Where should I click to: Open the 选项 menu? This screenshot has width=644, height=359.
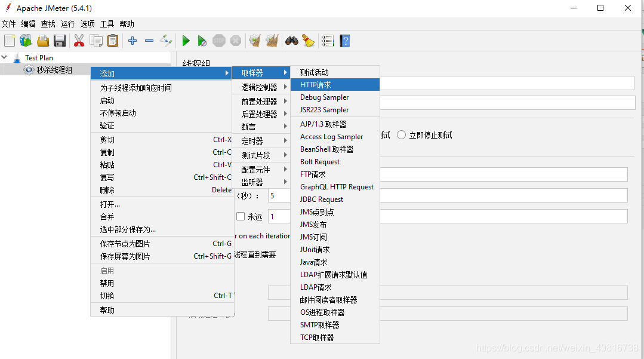point(88,24)
